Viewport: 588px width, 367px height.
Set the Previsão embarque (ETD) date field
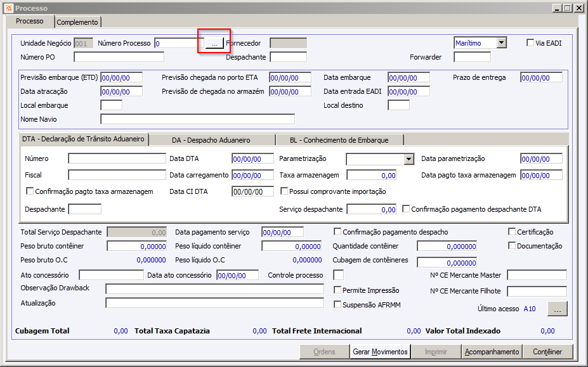(x=122, y=77)
